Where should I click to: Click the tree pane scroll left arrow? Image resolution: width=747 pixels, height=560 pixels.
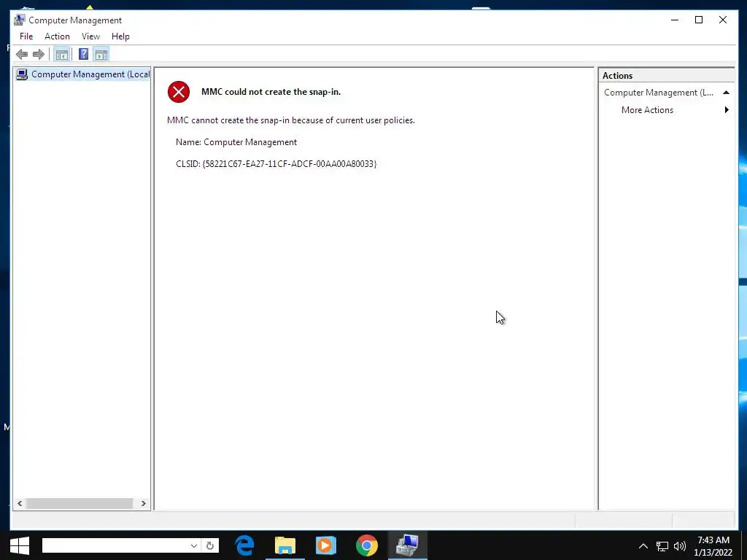coord(20,503)
